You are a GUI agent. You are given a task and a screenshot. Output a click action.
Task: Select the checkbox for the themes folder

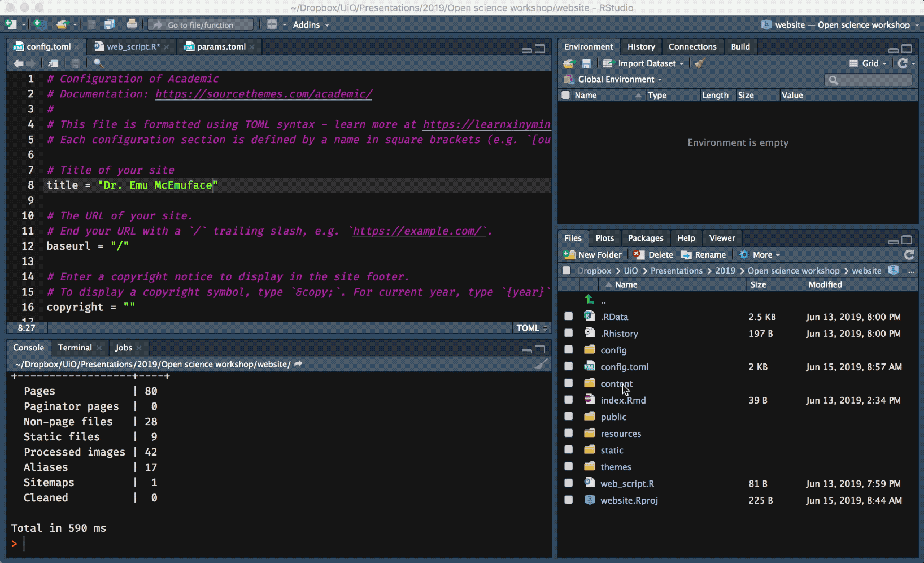pos(568,467)
